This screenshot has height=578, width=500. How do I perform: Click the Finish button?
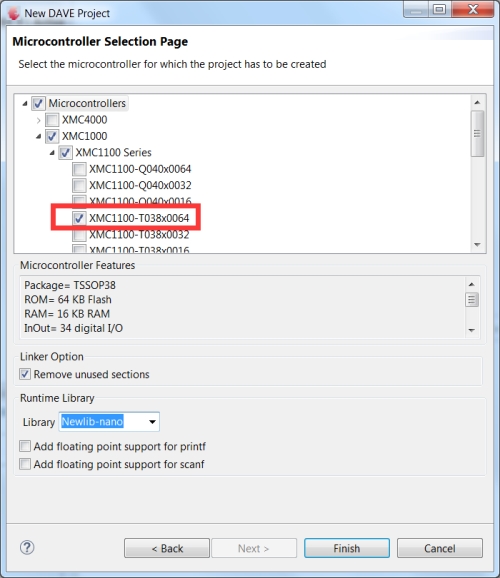click(x=347, y=549)
